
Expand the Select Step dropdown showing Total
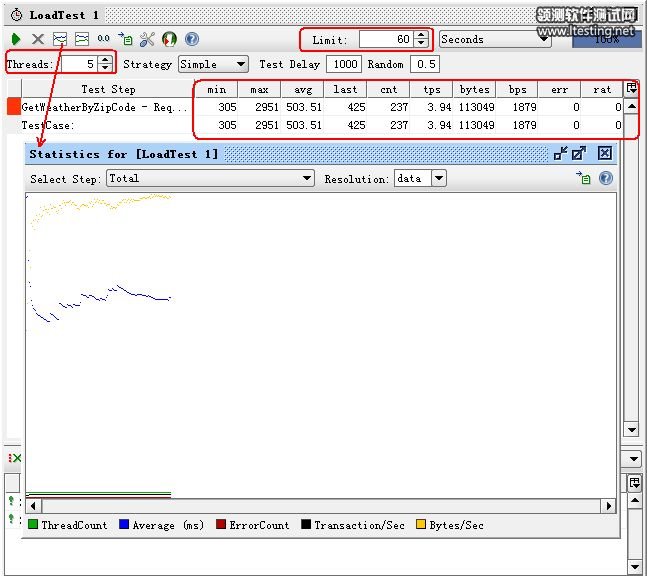point(211,178)
